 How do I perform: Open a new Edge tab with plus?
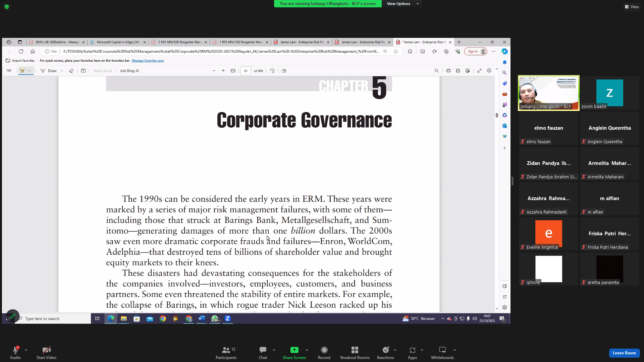tap(459, 42)
